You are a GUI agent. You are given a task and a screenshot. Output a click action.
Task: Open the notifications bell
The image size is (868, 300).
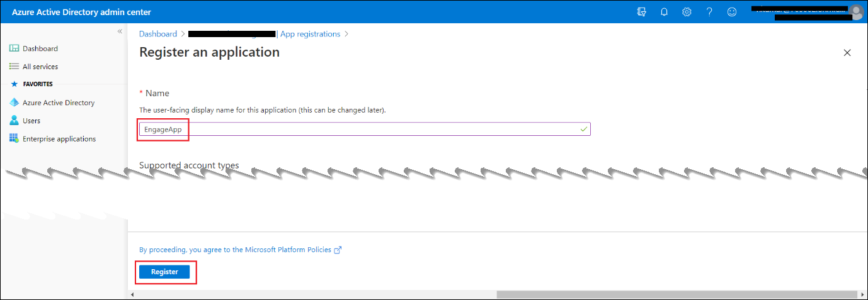[x=664, y=12]
